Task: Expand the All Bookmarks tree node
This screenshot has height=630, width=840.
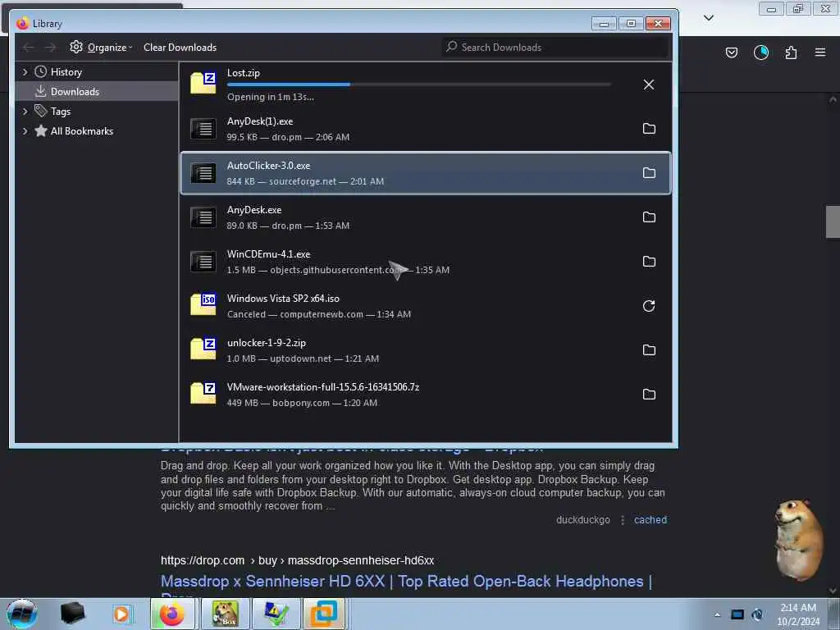Action: coord(25,131)
